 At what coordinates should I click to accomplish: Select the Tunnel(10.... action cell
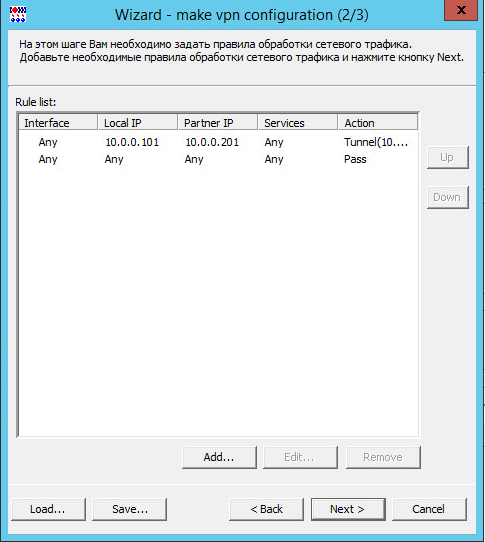(376, 142)
